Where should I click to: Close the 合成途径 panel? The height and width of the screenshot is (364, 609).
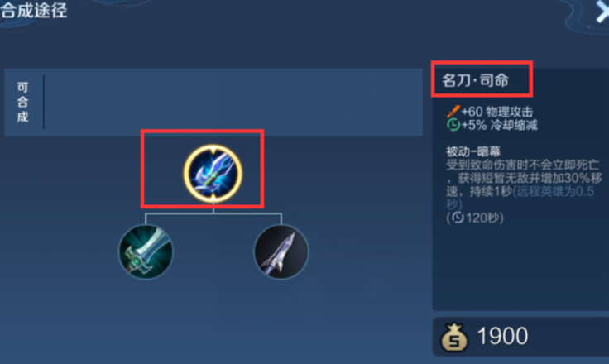pyautogui.click(x=602, y=12)
